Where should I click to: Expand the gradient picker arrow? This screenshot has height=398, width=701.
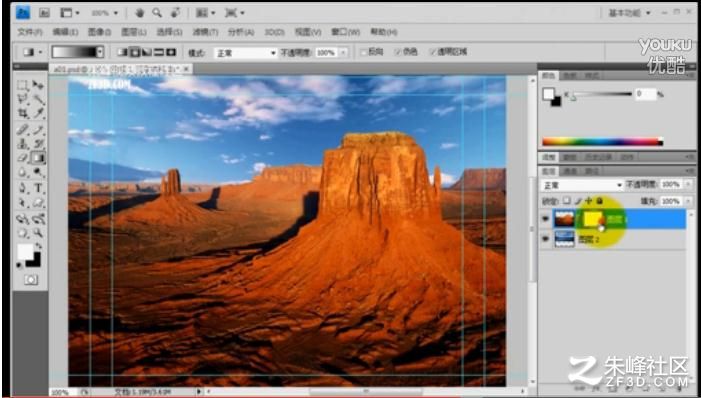100,52
